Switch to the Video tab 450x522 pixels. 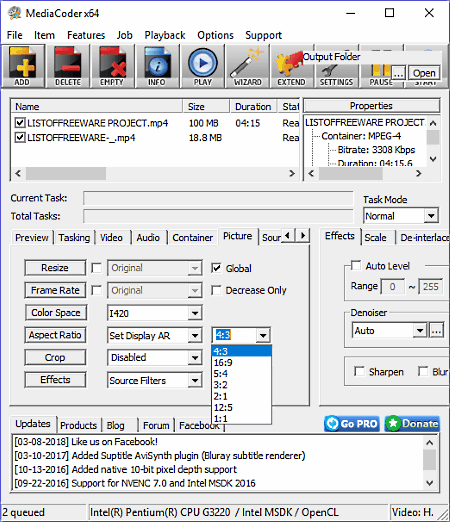coord(111,237)
